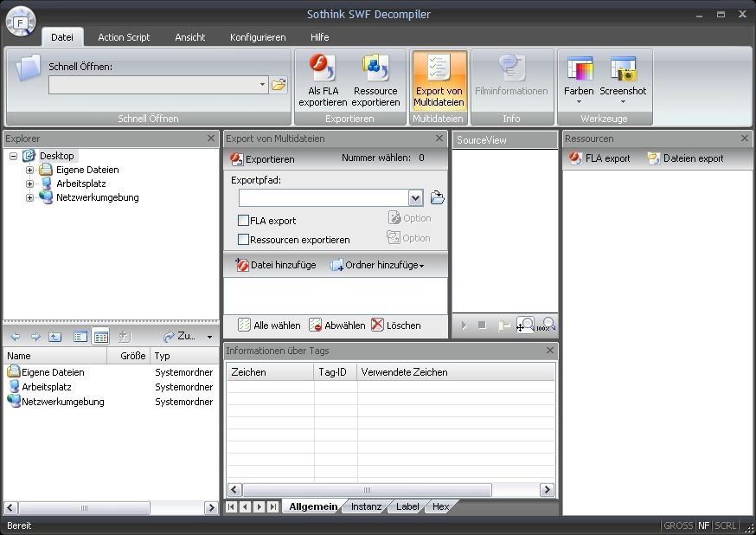Close the Export von Multidateien panel
The height and width of the screenshot is (535, 756).
pyautogui.click(x=439, y=138)
